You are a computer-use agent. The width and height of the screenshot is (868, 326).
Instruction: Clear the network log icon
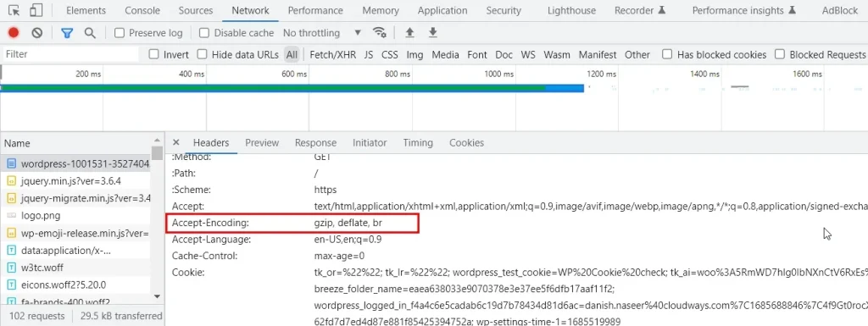[x=37, y=32]
